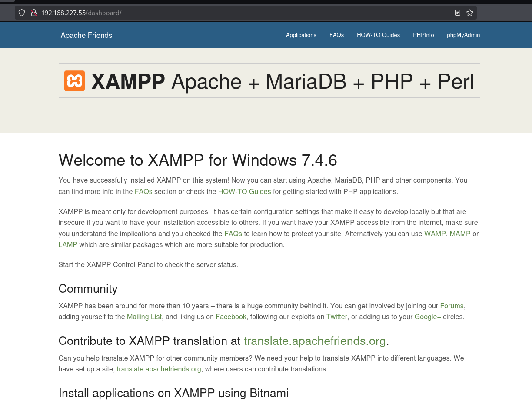Bookmark this page with the star icon
This screenshot has width=532, height=401.
(470, 13)
